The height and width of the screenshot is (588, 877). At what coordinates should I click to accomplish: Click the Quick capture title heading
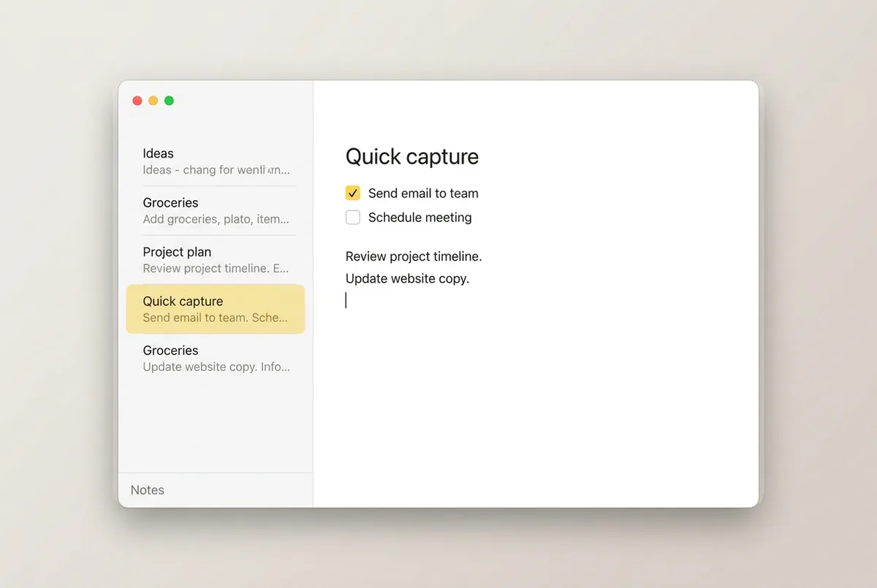(412, 156)
